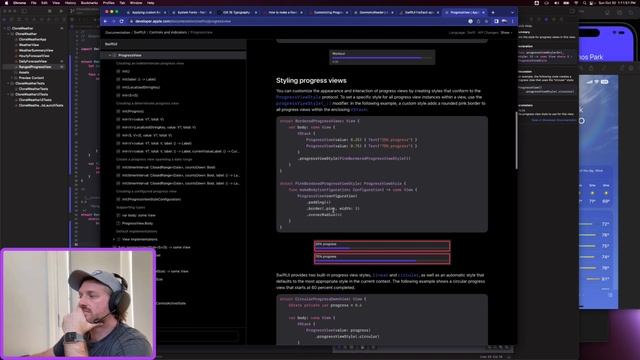Open the init(LocalizedStringKey) sidebar entry
This screenshot has width=640, height=360.
[141, 87]
